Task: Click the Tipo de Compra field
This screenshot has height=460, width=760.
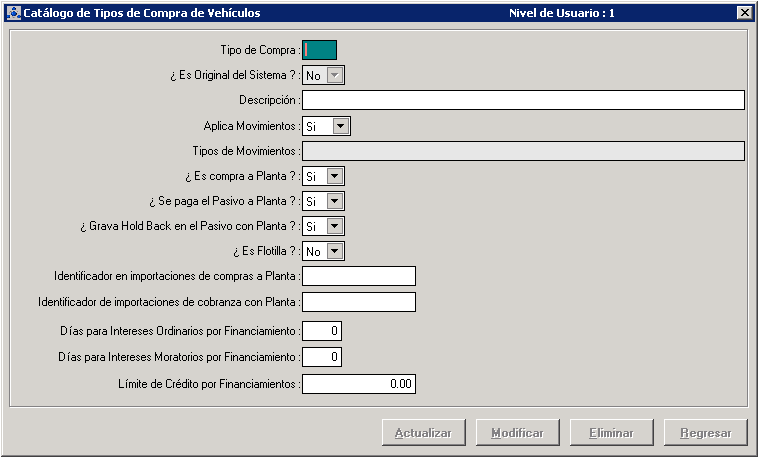Action: click(320, 49)
